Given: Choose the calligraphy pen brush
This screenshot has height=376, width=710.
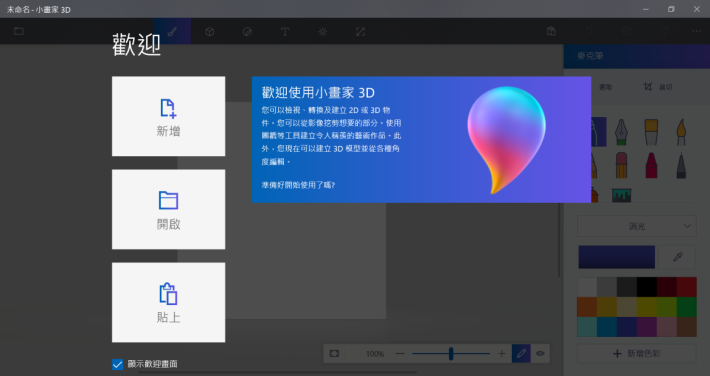Looking at the screenshot, I should coord(621,132).
